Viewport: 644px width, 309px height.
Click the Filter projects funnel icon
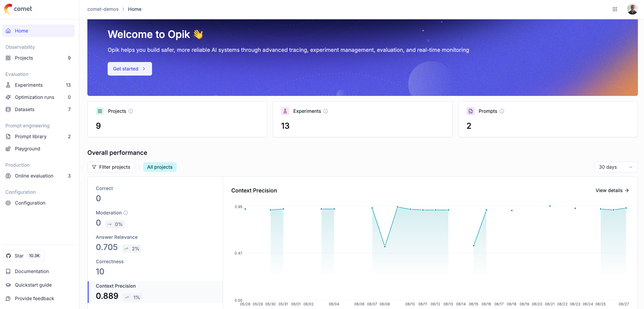94,167
